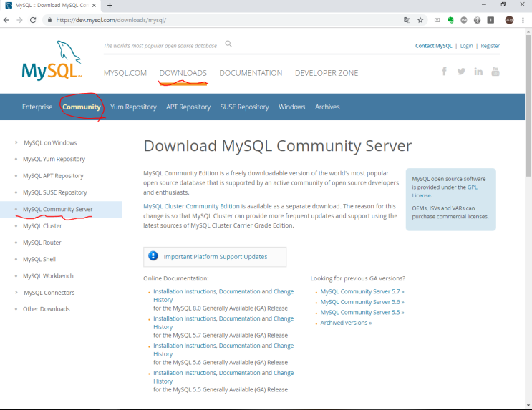The image size is (532, 410).
Task: Click the dark square extension icon before profile
Action: (x=490, y=20)
